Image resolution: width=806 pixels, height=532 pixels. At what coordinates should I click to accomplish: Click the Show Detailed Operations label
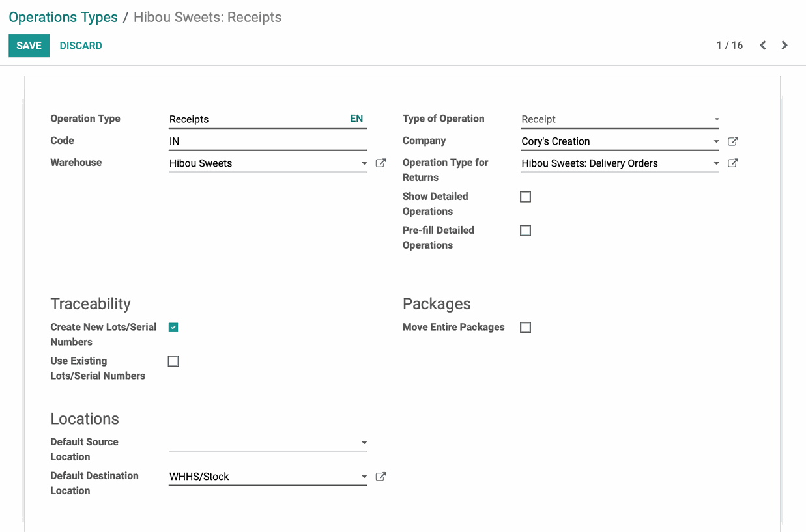pyautogui.click(x=435, y=204)
